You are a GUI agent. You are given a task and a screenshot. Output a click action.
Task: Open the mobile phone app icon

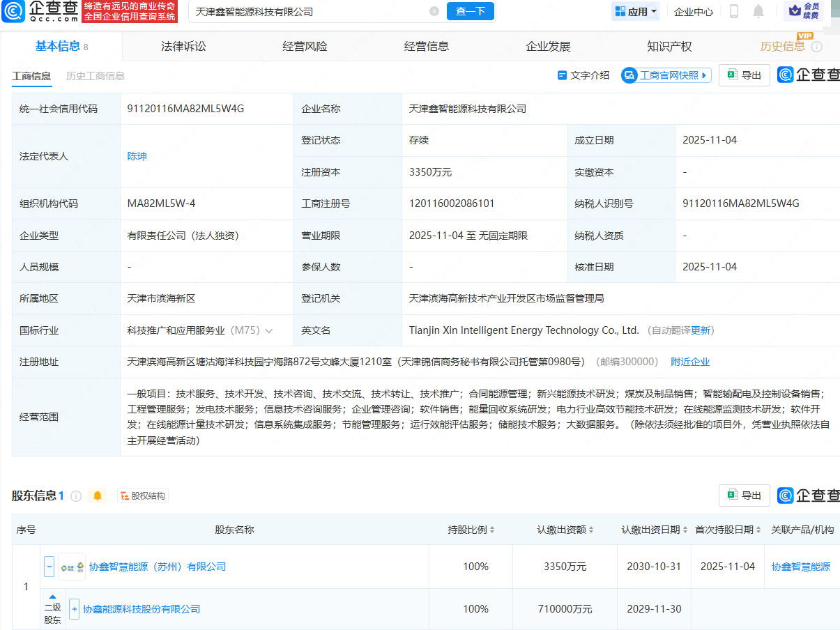tap(734, 11)
